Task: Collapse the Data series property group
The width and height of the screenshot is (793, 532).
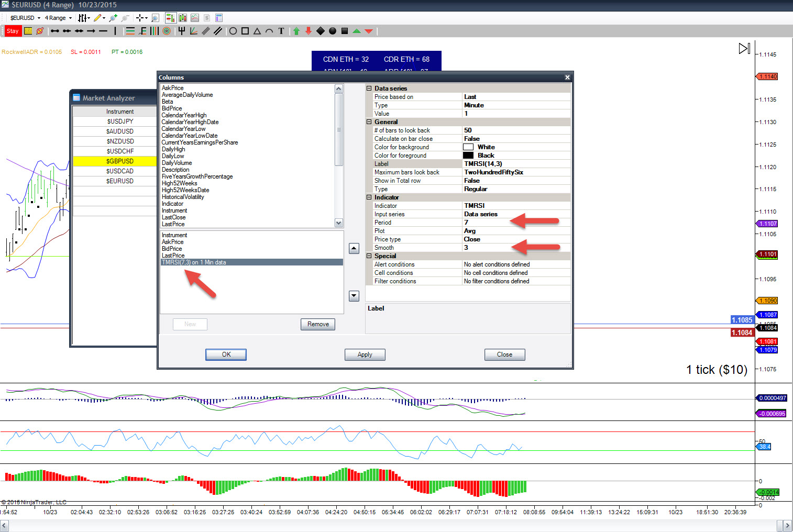Action: [x=369, y=88]
